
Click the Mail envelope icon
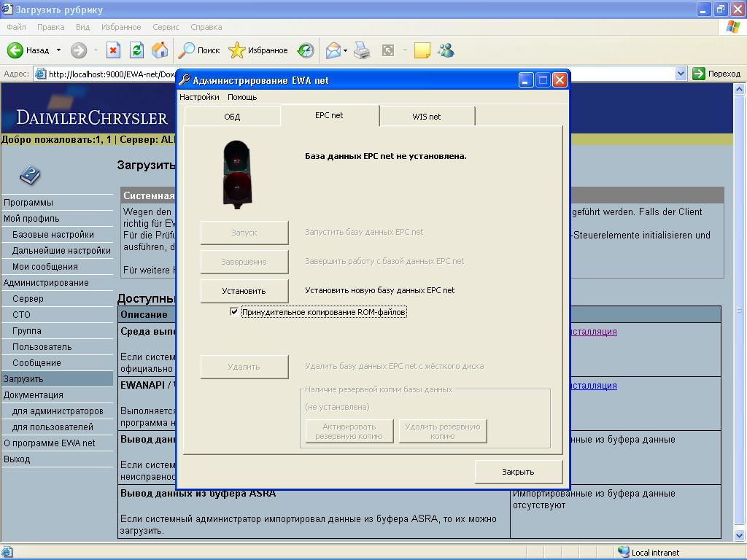pyautogui.click(x=333, y=50)
